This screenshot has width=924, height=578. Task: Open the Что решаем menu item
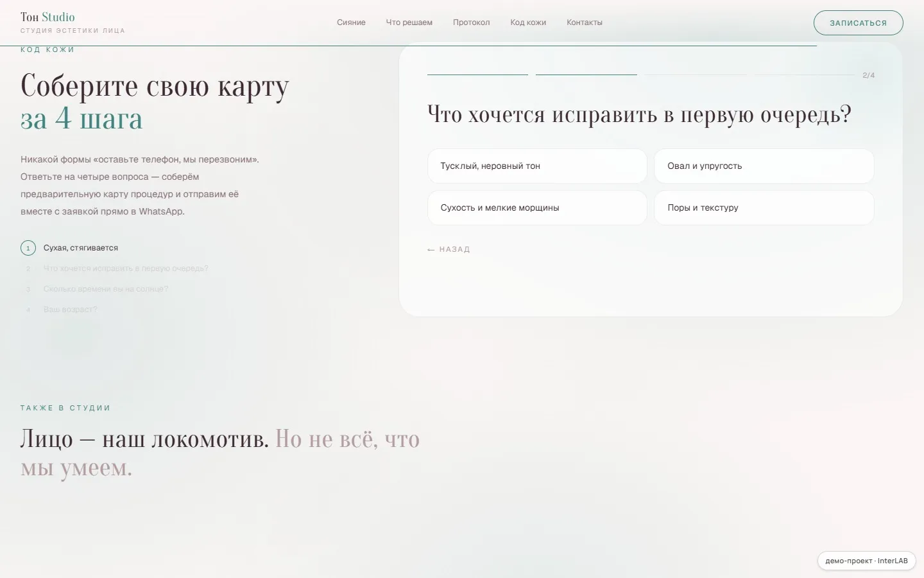[409, 22]
